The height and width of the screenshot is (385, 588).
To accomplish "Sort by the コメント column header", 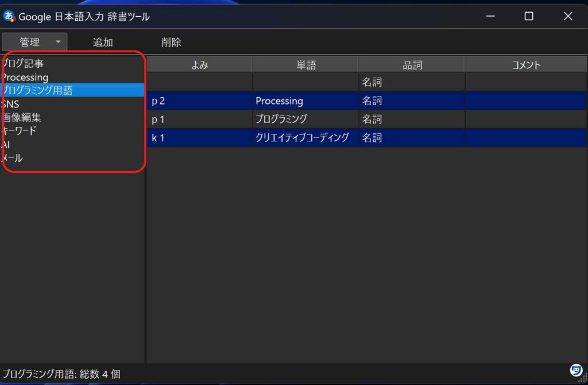I will (526, 64).
